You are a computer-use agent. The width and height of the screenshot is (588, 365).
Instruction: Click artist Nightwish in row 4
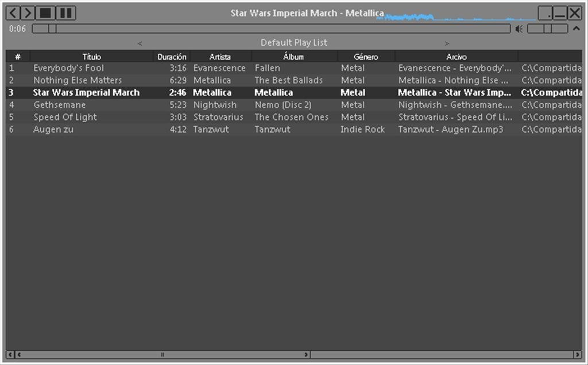(215, 105)
